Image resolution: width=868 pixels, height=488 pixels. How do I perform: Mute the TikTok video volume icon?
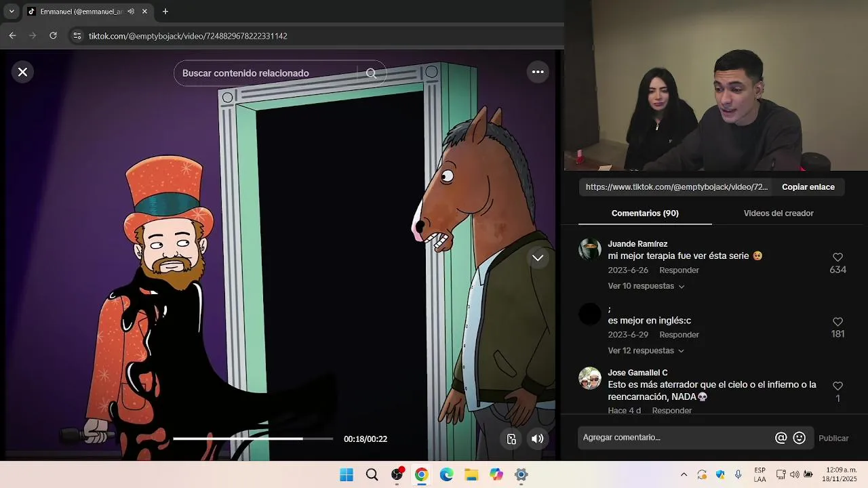tap(537, 439)
